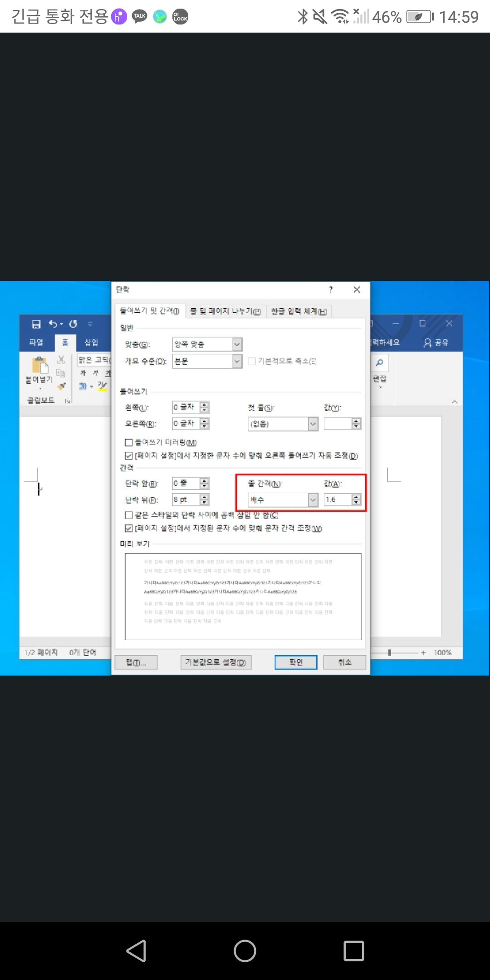Click the line spacing value field showing 1.6
The image size is (490, 980).
tap(338, 500)
